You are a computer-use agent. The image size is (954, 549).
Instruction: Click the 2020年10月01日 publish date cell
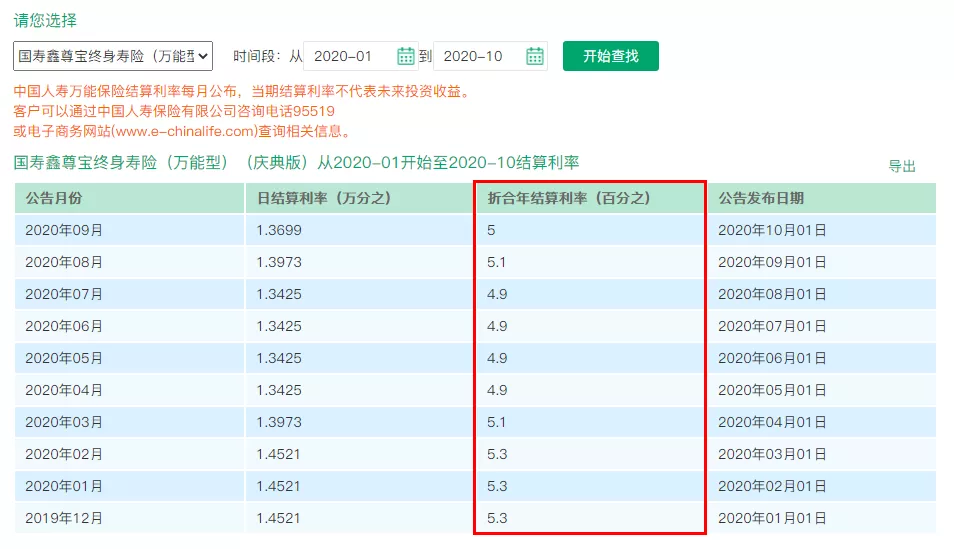pos(821,230)
